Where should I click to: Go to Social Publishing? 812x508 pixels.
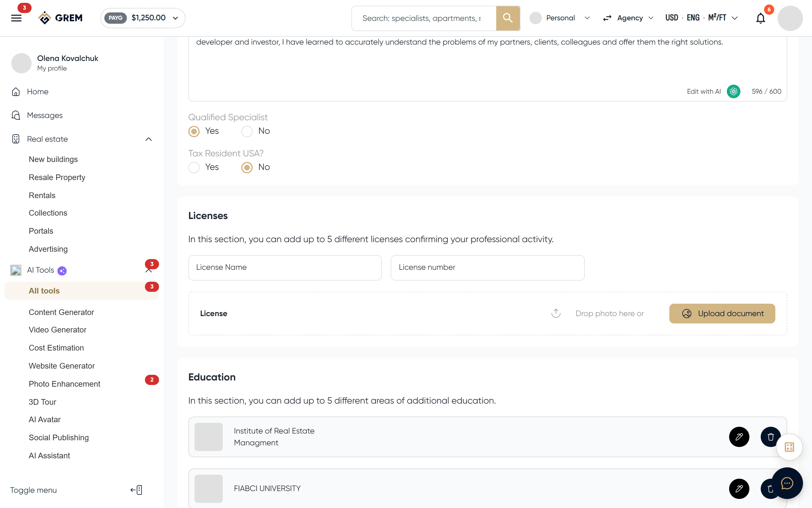(59, 437)
